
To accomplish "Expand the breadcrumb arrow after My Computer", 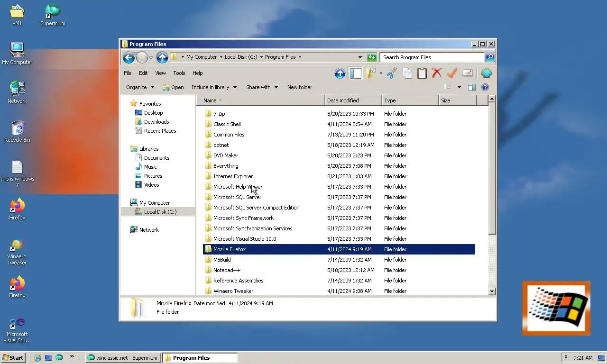I will tap(221, 57).
